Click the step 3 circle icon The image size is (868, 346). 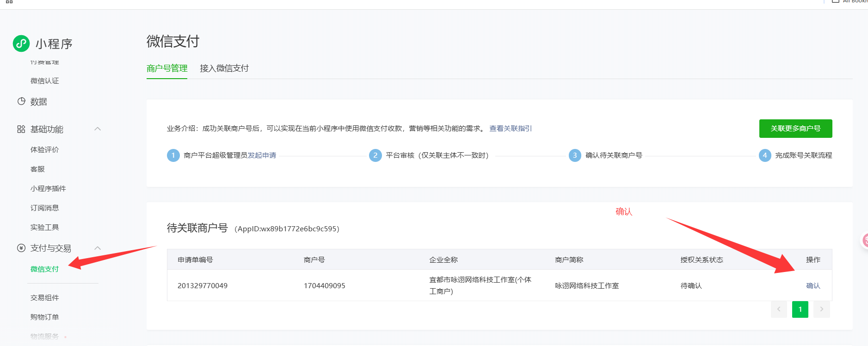[x=575, y=155]
